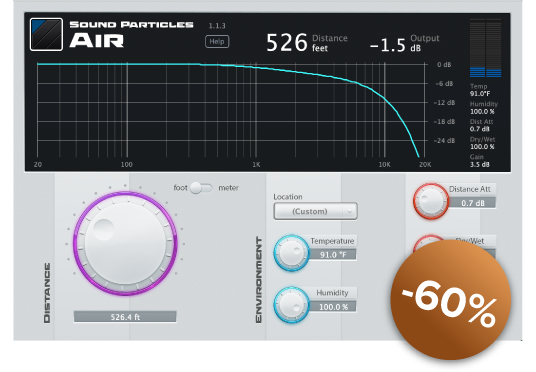536x372 pixels.
Task: Click the 91.0 °F temperature value field
Action: 333,255
